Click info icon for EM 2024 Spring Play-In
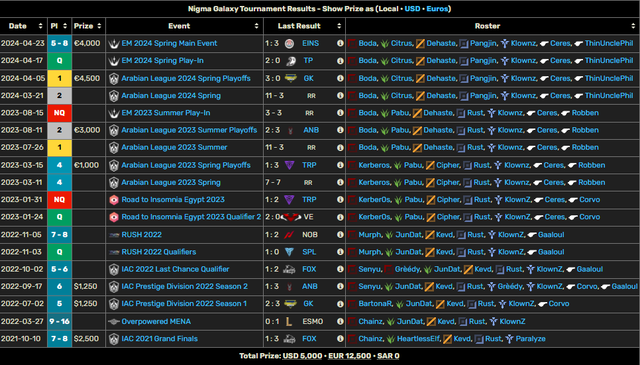This screenshot has height=365, width=640. (340, 60)
